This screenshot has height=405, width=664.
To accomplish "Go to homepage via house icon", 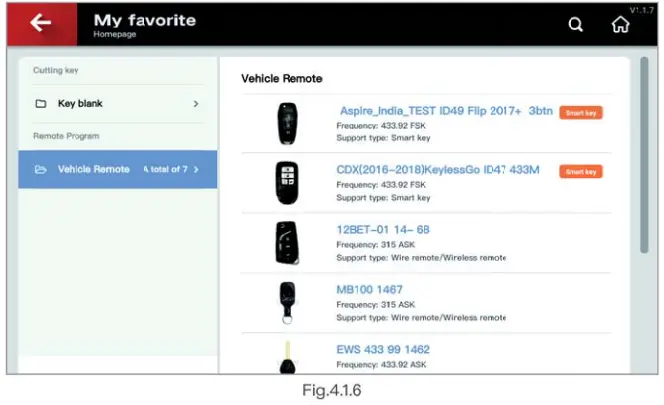I will point(621,26).
